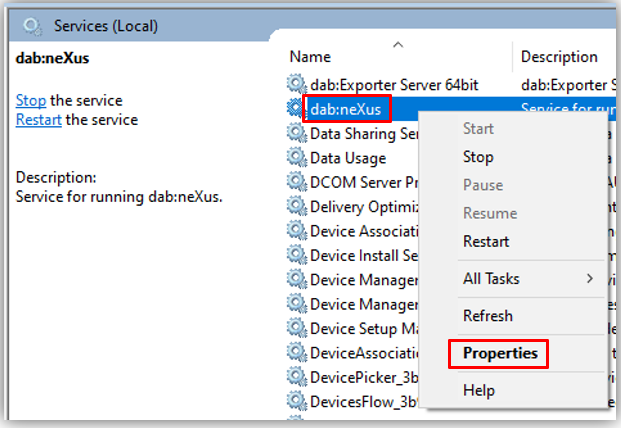Click the gear icon beside Device Install Service
The height and width of the screenshot is (428, 621).
click(x=297, y=255)
